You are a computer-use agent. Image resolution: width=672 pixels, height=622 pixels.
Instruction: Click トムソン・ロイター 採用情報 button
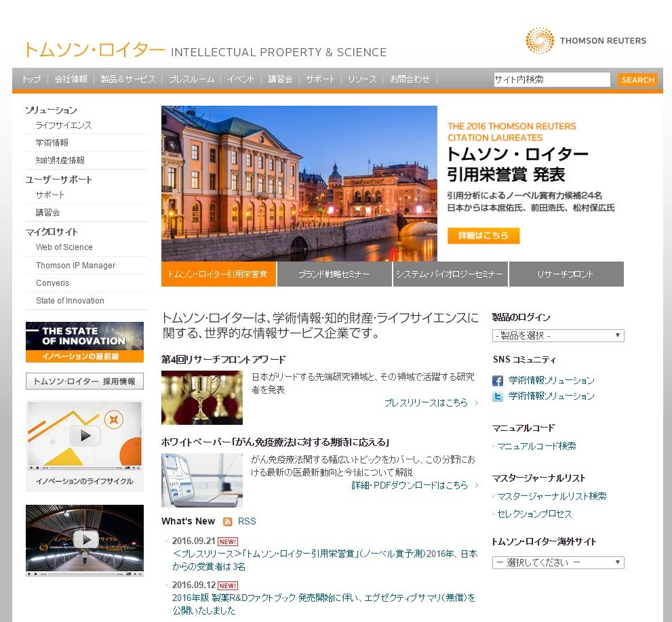point(85,381)
